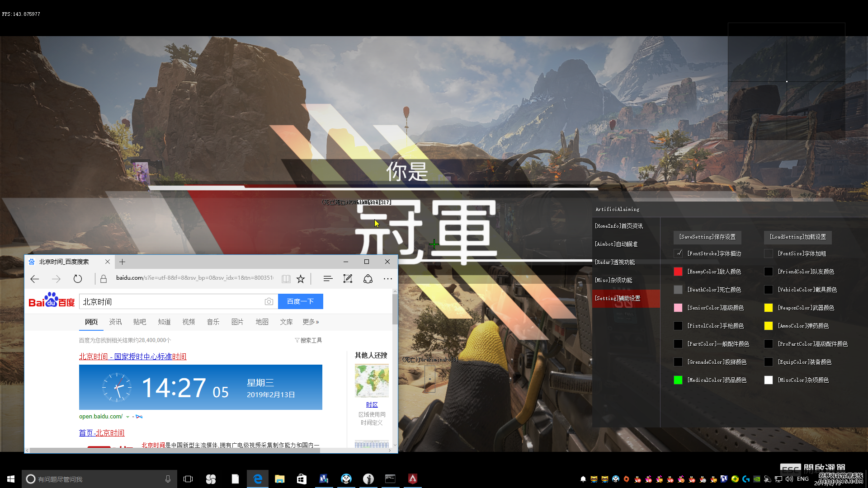The height and width of the screenshot is (488, 868).
Task: Open 首页-北京时间 link
Action: (x=102, y=433)
